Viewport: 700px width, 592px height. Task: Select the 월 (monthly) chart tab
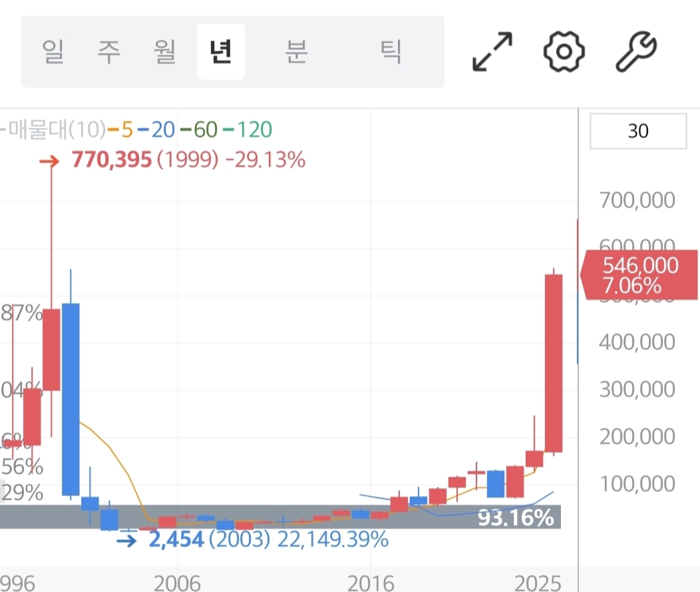pos(164,52)
